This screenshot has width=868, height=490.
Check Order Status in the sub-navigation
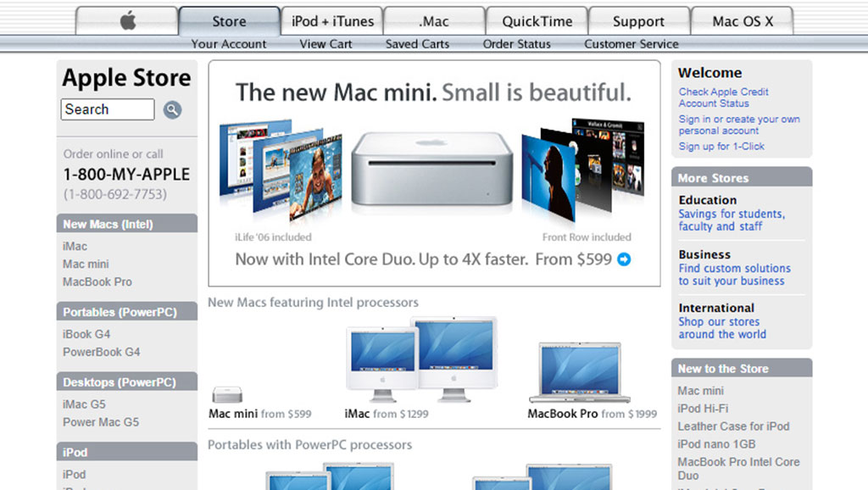click(x=516, y=44)
